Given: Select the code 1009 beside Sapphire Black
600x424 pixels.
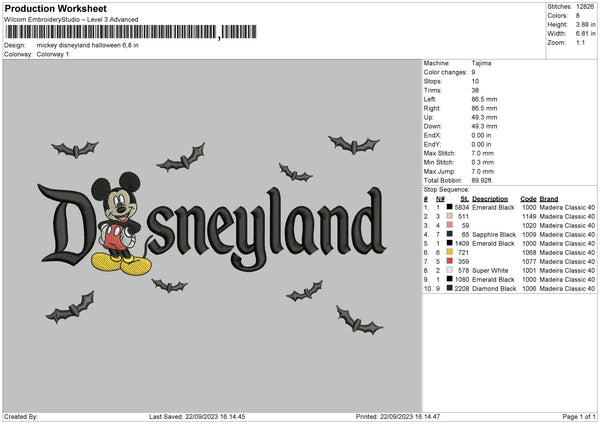Looking at the screenshot, I should pos(529,234).
